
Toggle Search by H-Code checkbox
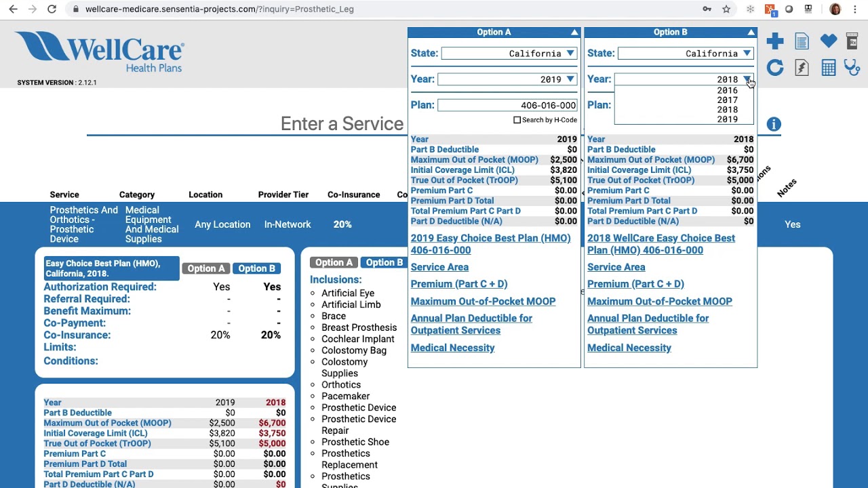tap(517, 120)
